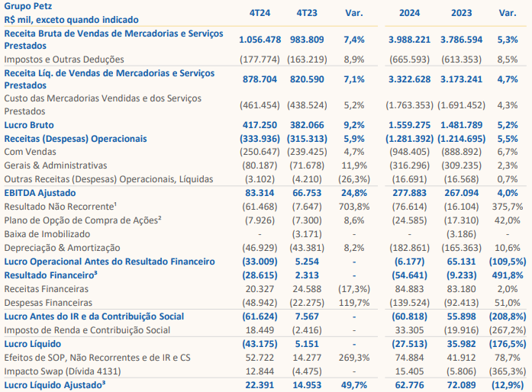The width and height of the screenshot is (532, 392).
Task: Click the 4T23 column header
Action: point(307,13)
